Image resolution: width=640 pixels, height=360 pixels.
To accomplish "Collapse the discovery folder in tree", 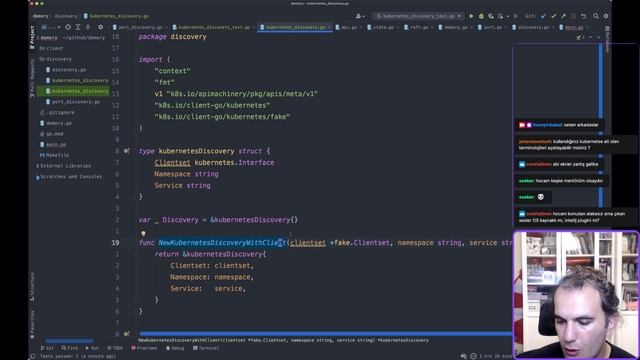I will (x=56, y=59).
